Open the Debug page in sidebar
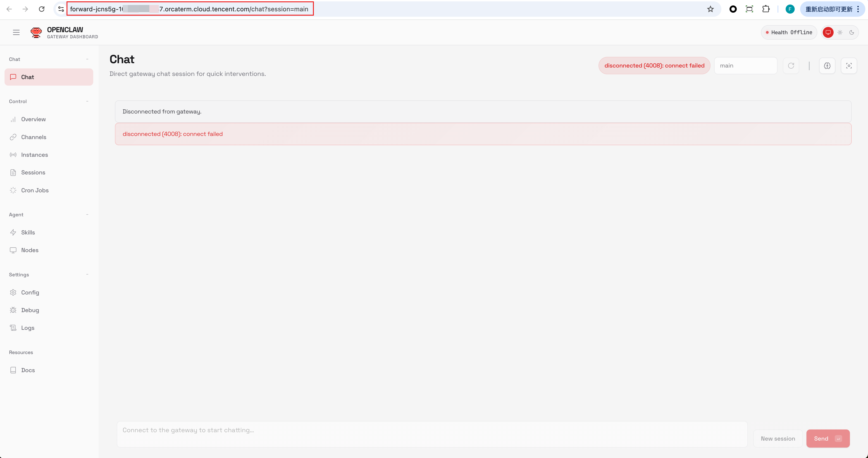The image size is (868, 458). [x=30, y=310]
